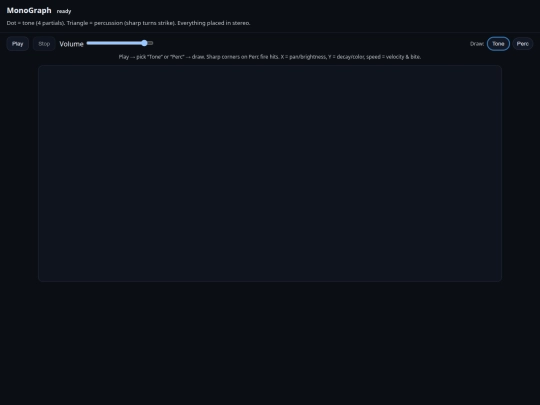Click the Play button
The height and width of the screenshot is (405, 540).
click(x=18, y=44)
